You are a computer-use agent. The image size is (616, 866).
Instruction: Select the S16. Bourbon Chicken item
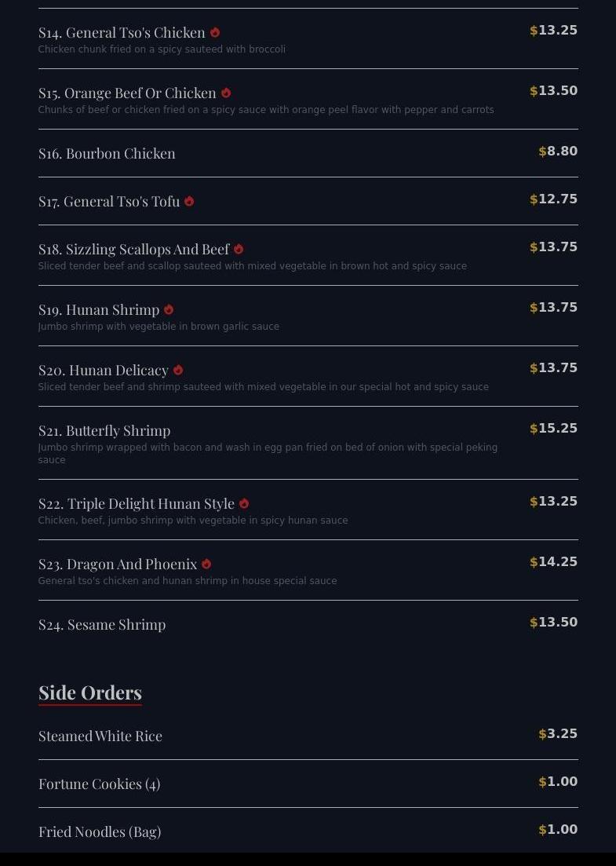pos(107,154)
